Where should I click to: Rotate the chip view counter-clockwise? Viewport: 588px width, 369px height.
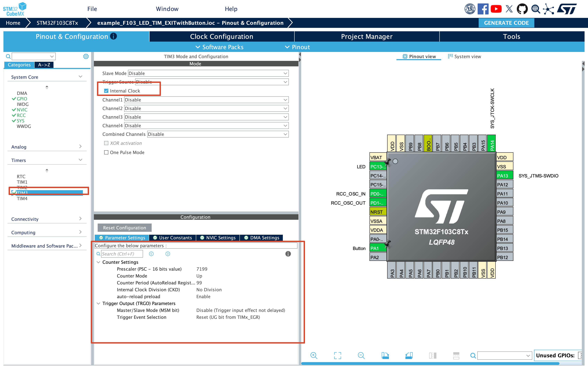409,355
